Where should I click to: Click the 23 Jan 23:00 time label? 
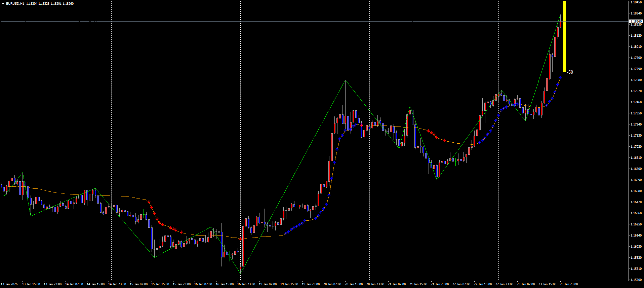[x=569, y=284]
